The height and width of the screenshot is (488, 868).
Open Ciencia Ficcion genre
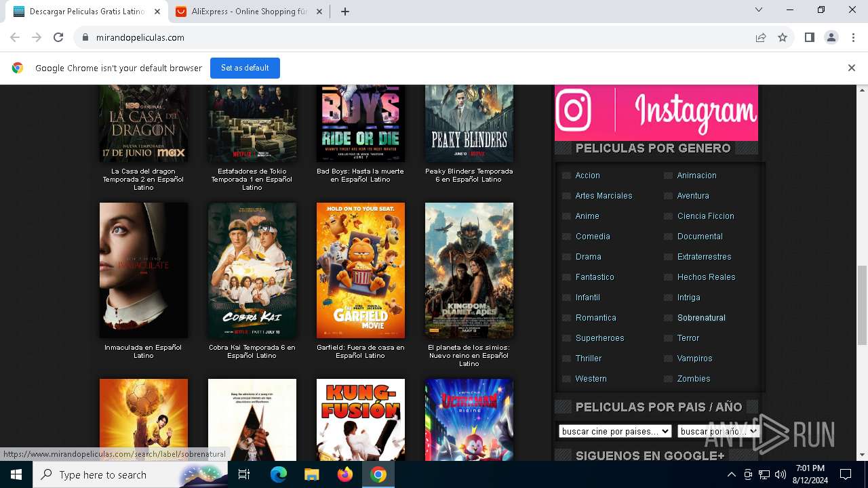pyautogui.click(x=705, y=216)
